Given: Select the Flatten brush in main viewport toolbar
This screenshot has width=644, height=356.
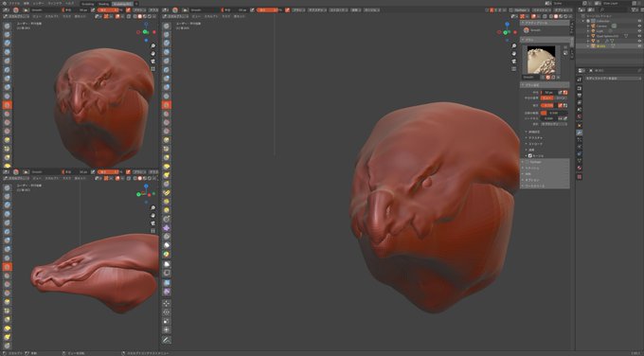Looking at the screenshot, I should coord(167,114).
